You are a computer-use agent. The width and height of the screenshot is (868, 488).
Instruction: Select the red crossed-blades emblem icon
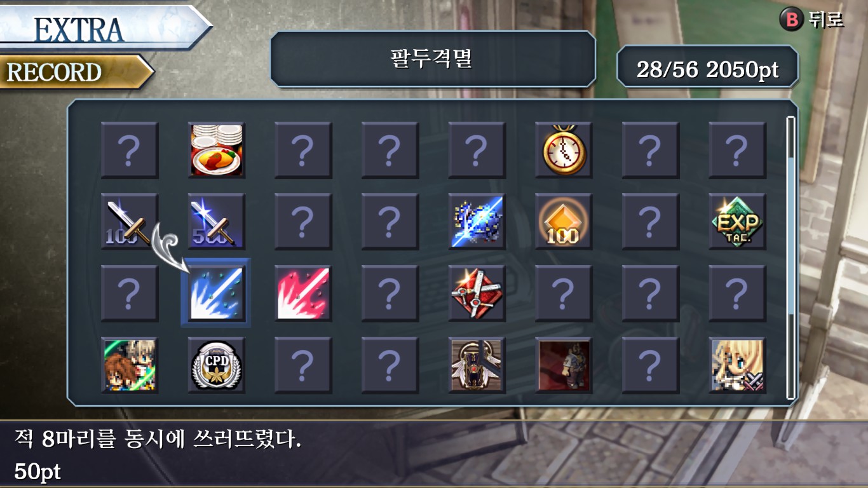[x=477, y=293]
